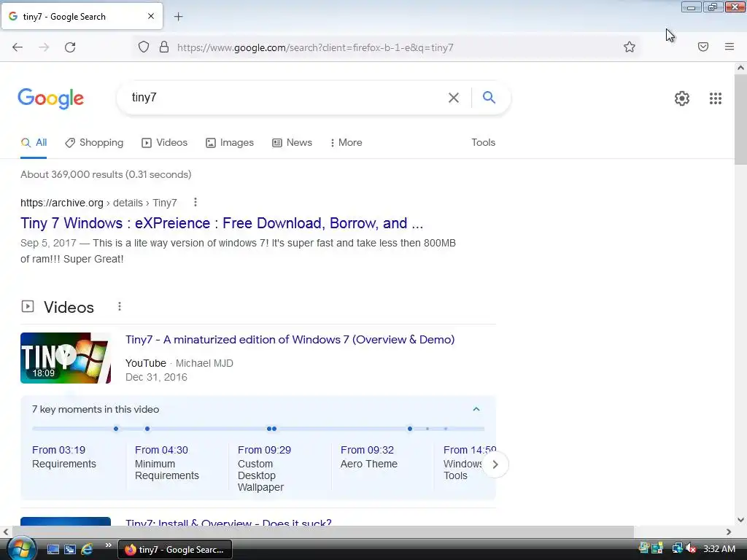This screenshot has height=560, width=747.
Task: Open a new tab with the plus button
Action: point(178,17)
